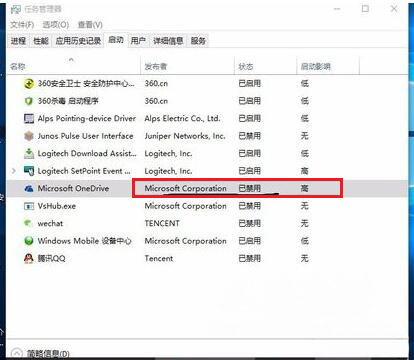Click the VsHub.exe icon
The height and width of the screenshot is (360, 414).
pos(29,206)
